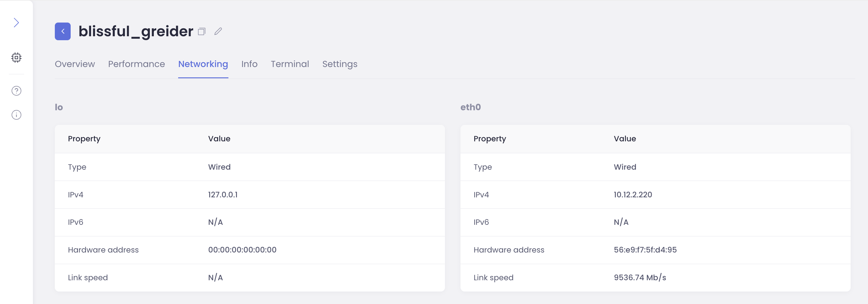Image resolution: width=868 pixels, height=304 pixels.
Task: Switch to the Overview tab
Action: (x=75, y=64)
